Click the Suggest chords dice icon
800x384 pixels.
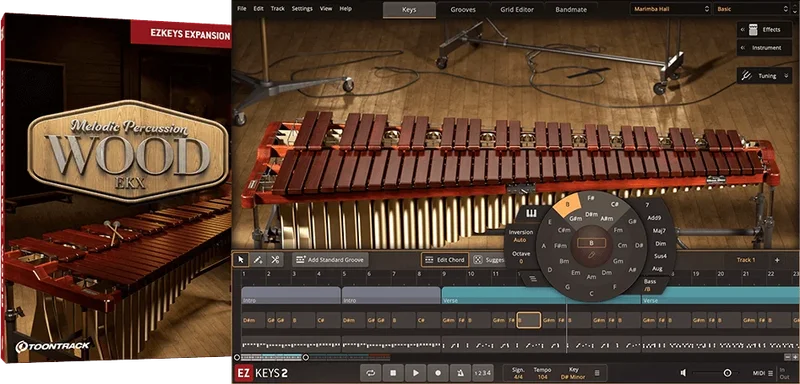click(x=478, y=260)
